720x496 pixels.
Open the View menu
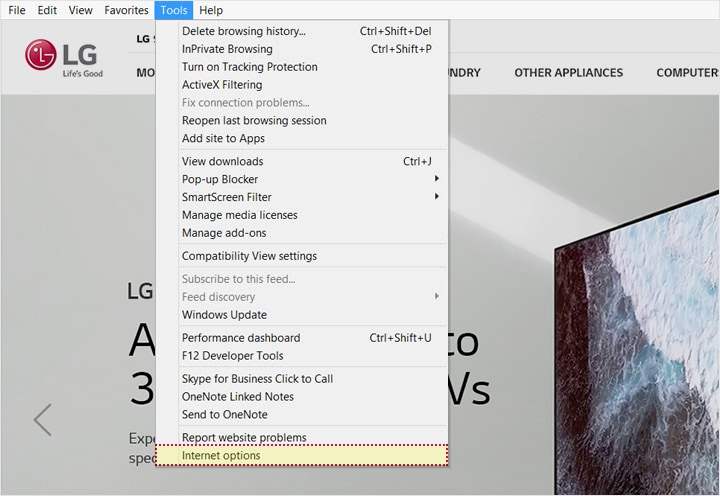click(81, 10)
